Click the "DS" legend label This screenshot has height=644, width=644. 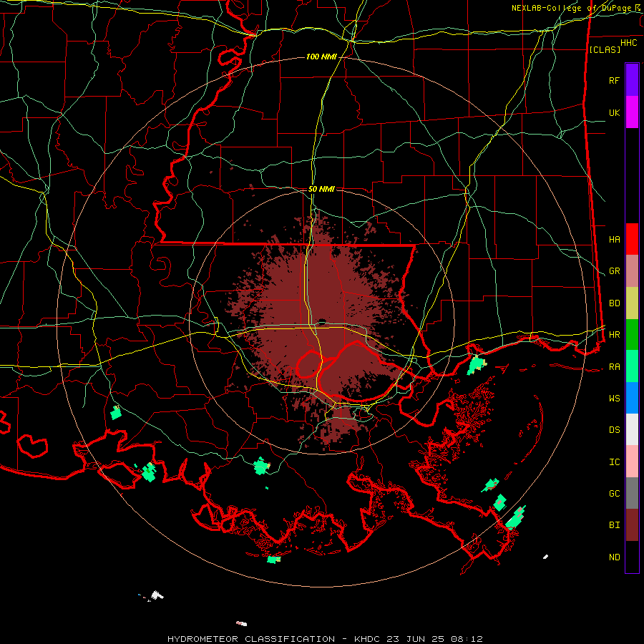click(614, 430)
